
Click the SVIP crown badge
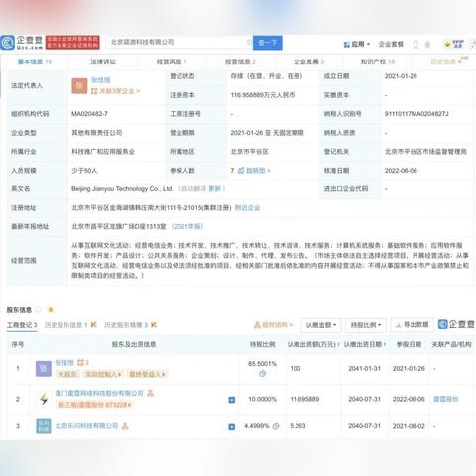tap(454, 44)
